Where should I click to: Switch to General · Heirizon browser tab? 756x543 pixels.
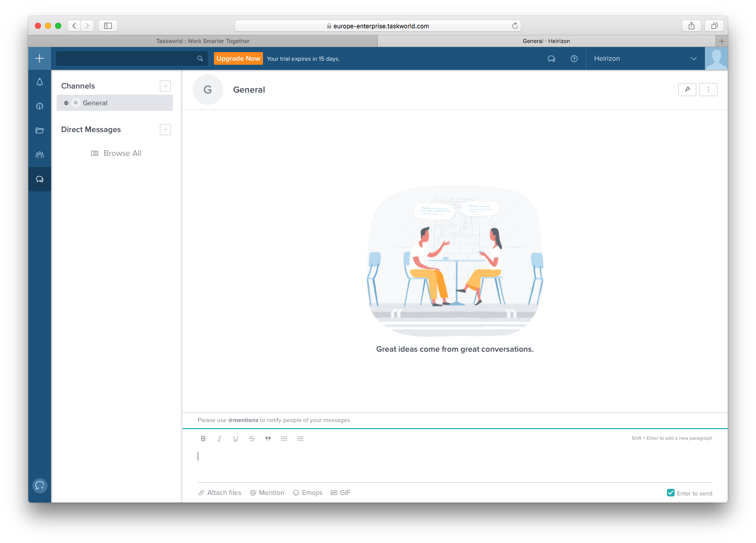pyautogui.click(x=547, y=41)
